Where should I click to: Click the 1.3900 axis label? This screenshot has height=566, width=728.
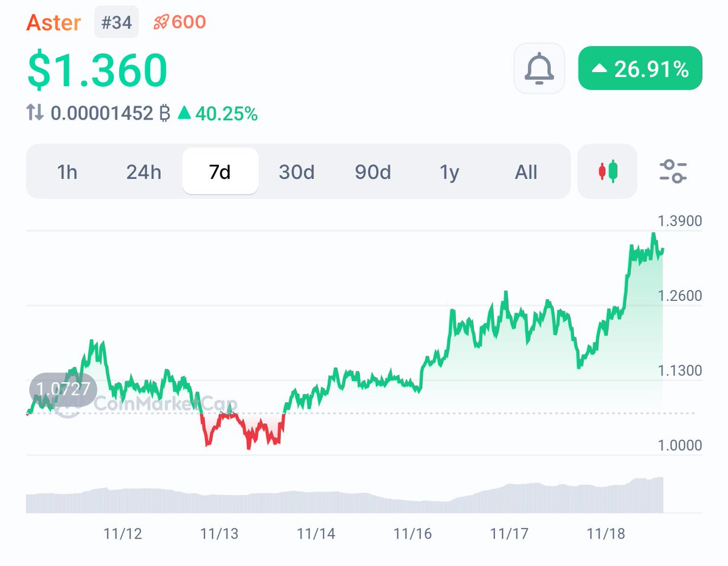pos(680,221)
